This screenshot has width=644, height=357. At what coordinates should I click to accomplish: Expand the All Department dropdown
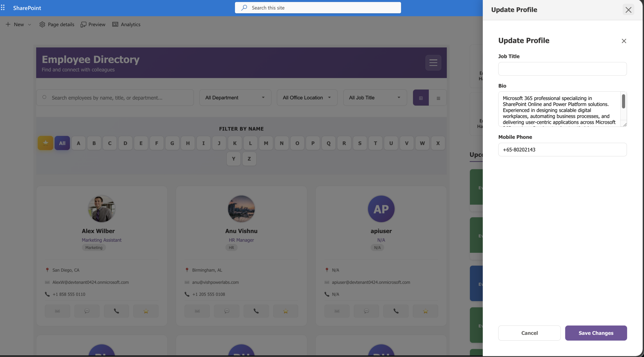(x=235, y=97)
